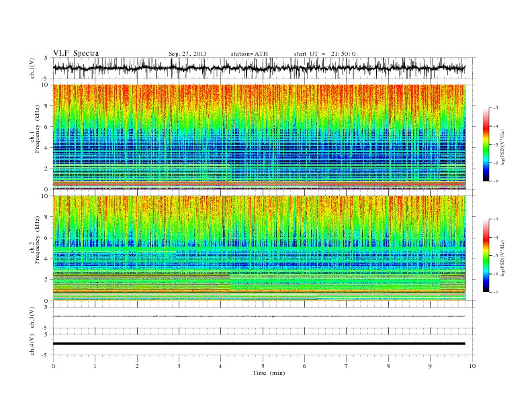Click the 'ch.2 Frequency (kHz)' axis label
The height and width of the screenshot is (411, 532).
pos(35,240)
